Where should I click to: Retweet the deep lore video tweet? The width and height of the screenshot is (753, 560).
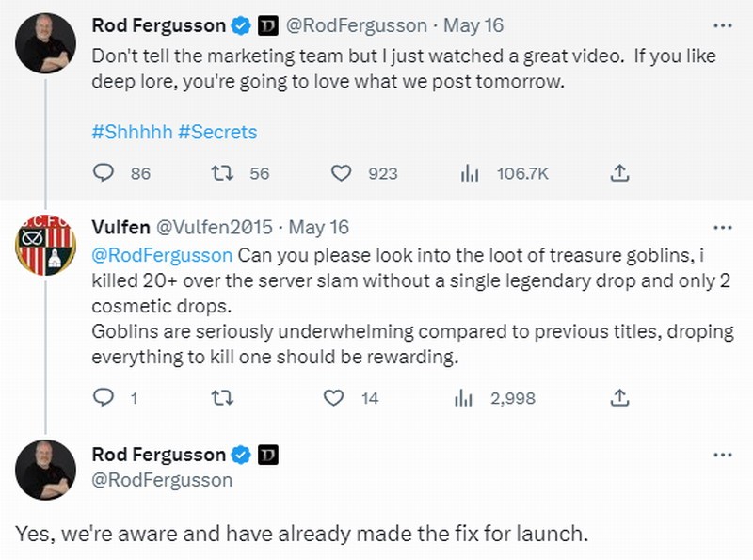point(223,173)
